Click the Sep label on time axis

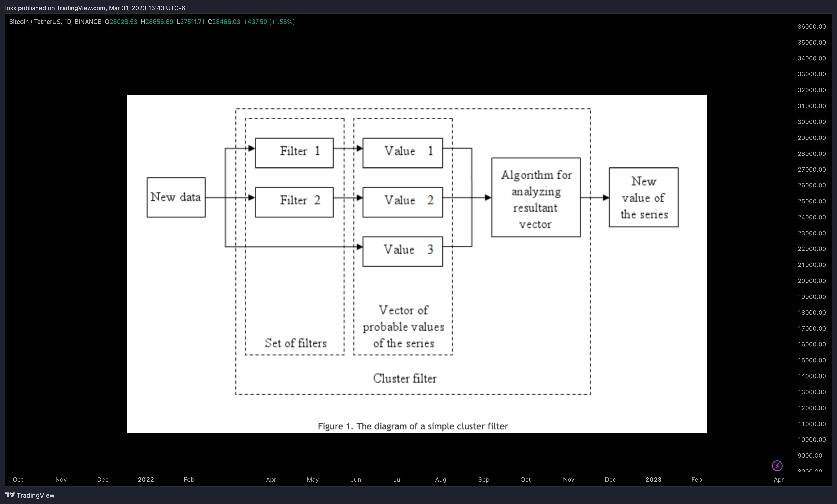[x=484, y=479]
